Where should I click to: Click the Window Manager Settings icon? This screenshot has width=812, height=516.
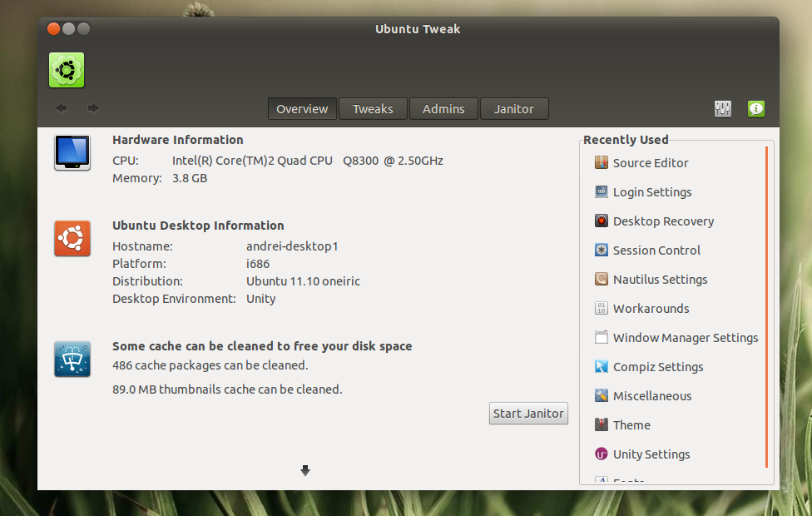602,337
